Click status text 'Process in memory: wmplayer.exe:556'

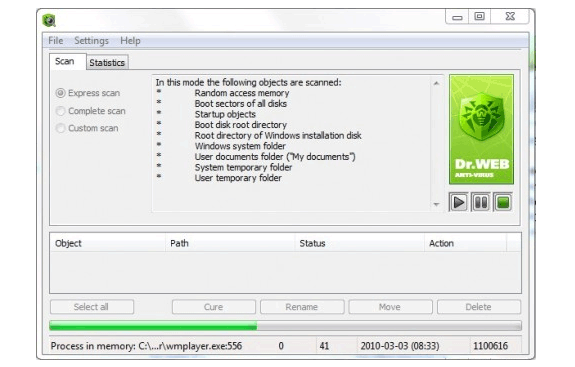pos(146,346)
